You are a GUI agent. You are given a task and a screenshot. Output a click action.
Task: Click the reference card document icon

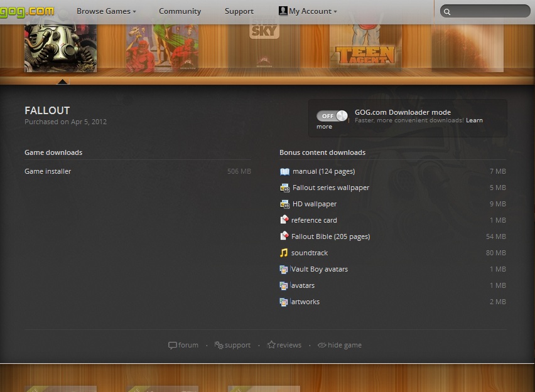[284, 220]
